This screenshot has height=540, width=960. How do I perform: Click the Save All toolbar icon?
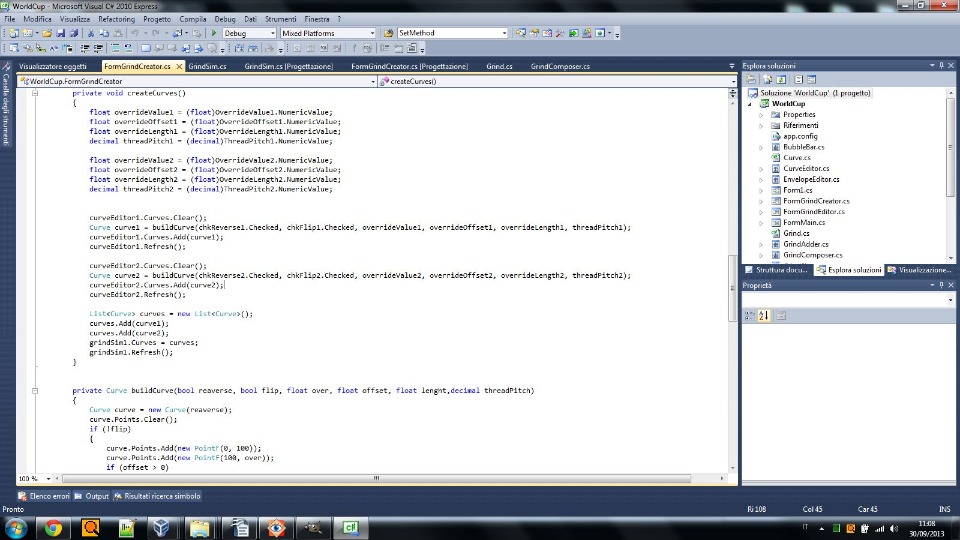[73, 33]
